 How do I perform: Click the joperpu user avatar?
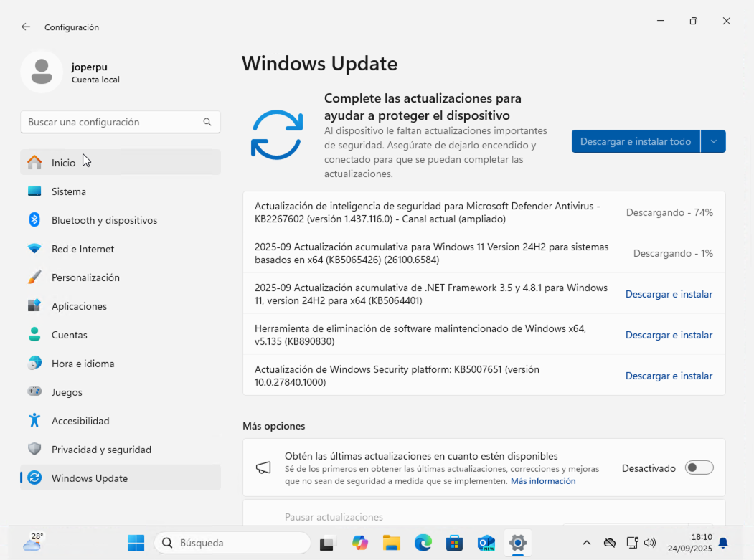42,72
